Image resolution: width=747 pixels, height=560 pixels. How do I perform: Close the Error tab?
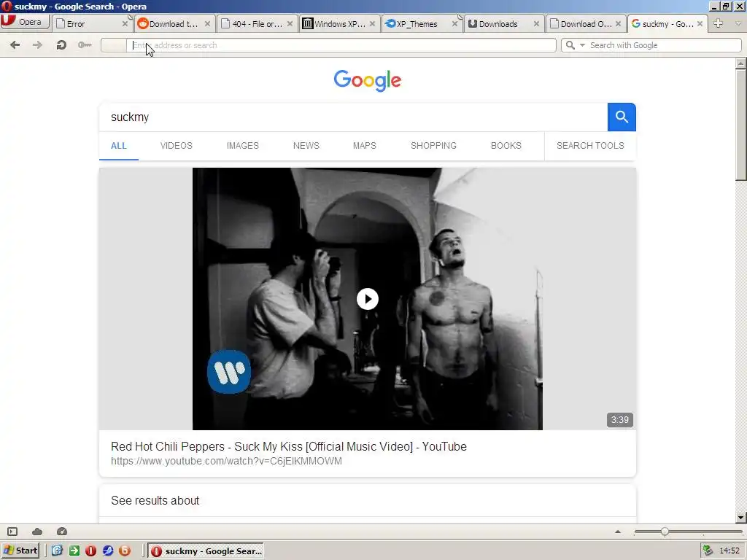125,24
